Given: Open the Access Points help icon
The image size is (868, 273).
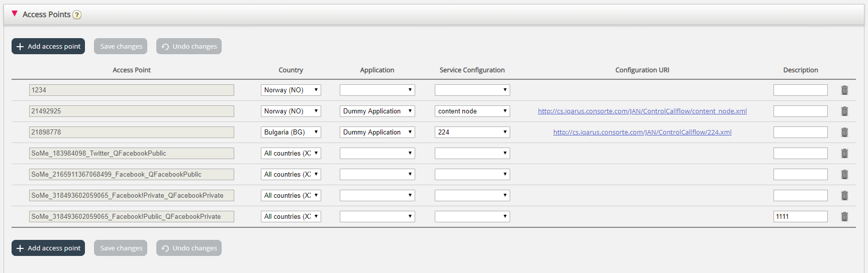Looking at the screenshot, I should click(77, 15).
